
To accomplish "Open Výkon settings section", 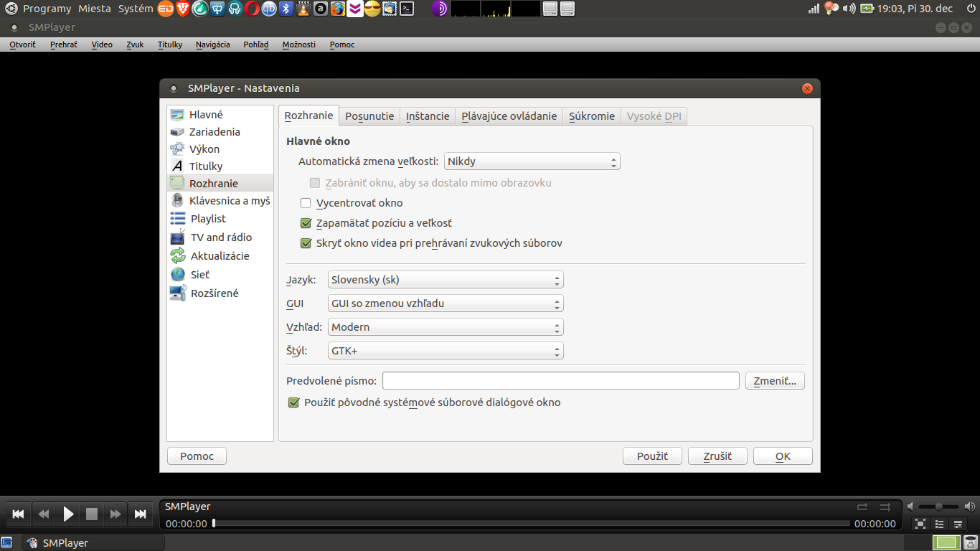I will tap(220, 149).
